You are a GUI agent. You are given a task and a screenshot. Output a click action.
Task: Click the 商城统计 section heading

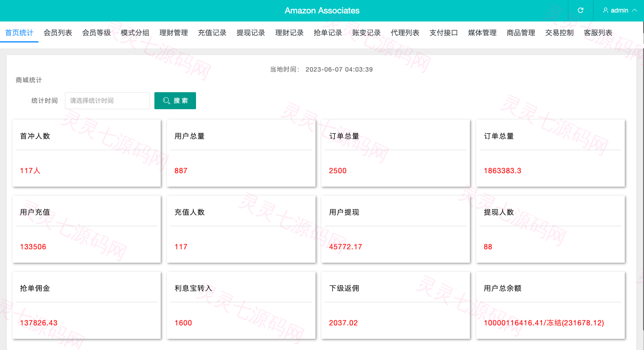29,80
